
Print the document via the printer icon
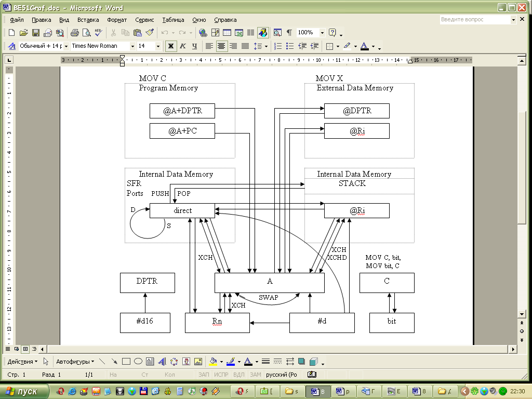(75, 33)
